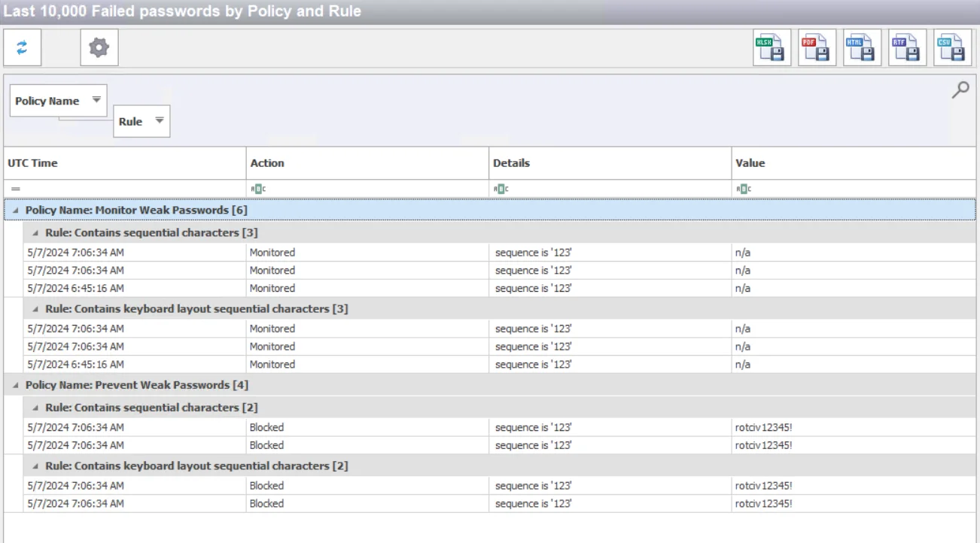Collapse Contains keyboard layout sequential characters [2] group

point(35,466)
